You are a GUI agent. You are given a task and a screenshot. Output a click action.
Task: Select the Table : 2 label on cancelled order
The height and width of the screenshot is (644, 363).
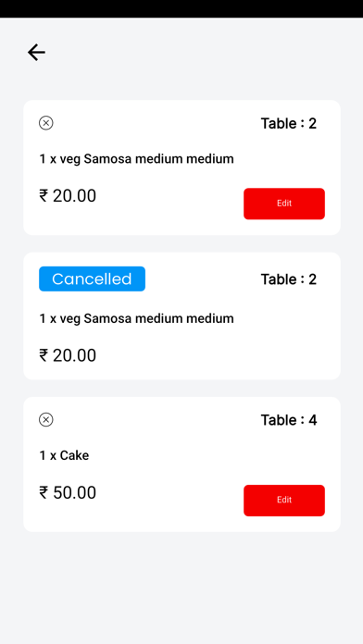(x=289, y=279)
